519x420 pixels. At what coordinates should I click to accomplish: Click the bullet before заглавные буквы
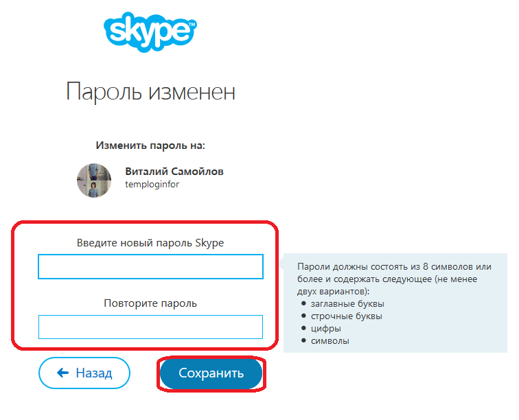coord(303,303)
